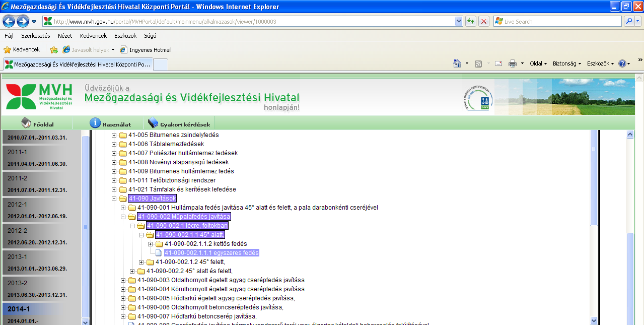Open the Biztonság dropdown menu
The width and height of the screenshot is (644, 325).
(x=567, y=63)
